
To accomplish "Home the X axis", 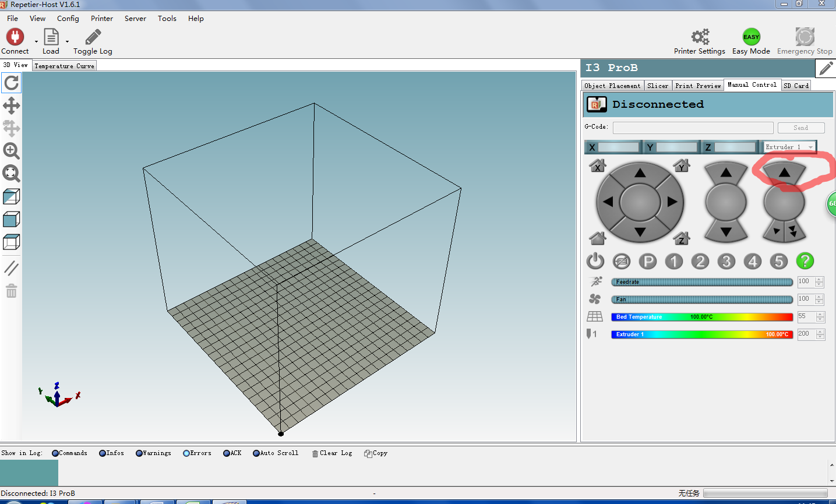I will point(598,165).
